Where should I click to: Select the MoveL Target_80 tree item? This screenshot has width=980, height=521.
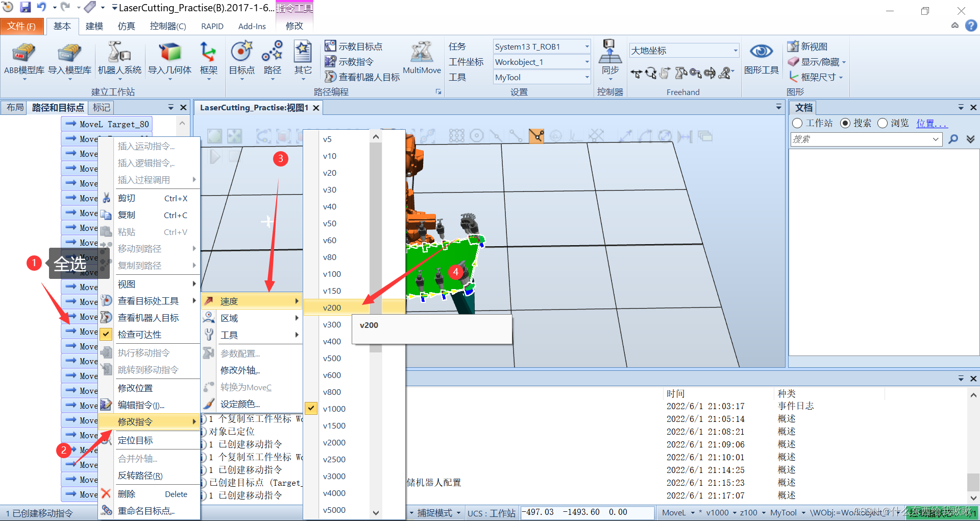pos(107,124)
